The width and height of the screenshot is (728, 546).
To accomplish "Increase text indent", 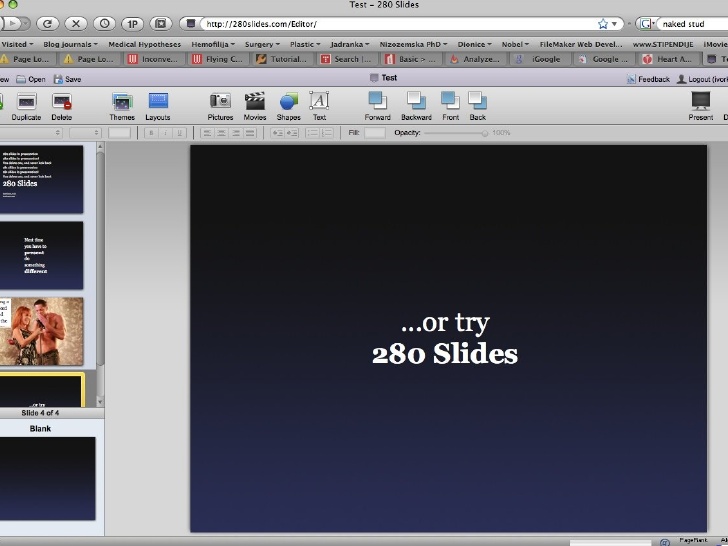I will (x=292, y=133).
